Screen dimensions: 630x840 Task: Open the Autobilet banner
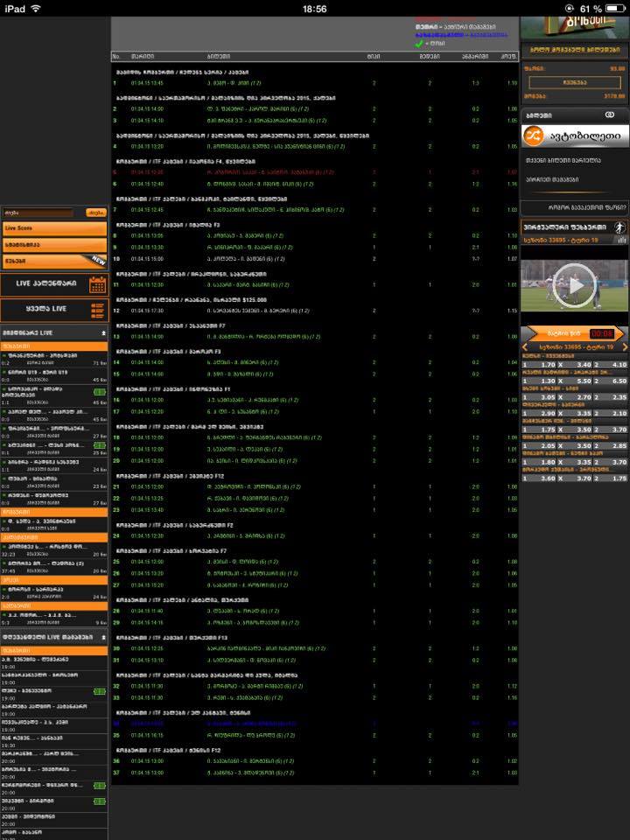pos(576,136)
